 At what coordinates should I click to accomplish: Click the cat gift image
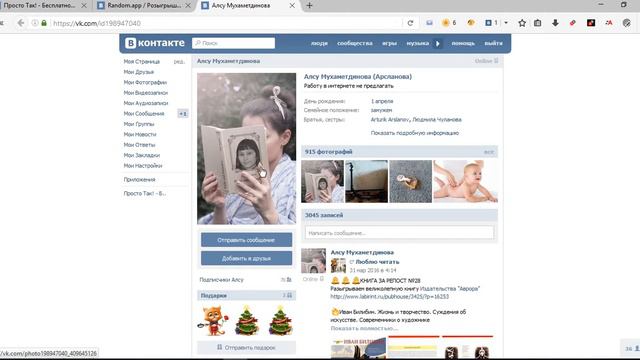point(213,321)
